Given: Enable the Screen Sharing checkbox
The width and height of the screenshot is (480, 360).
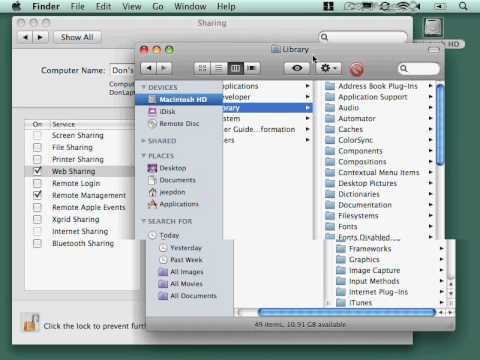Looking at the screenshot, I should click(x=37, y=135).
